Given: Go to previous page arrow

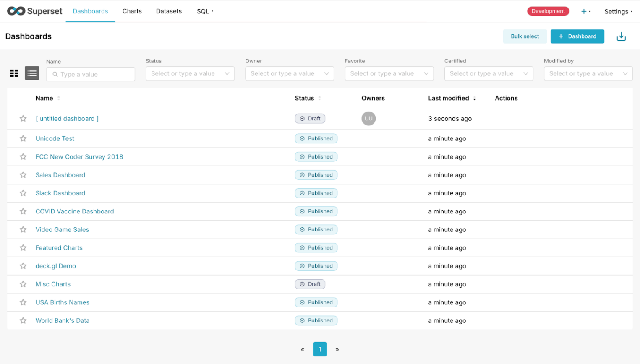Looking at the screenshot, I should [303, 349].
